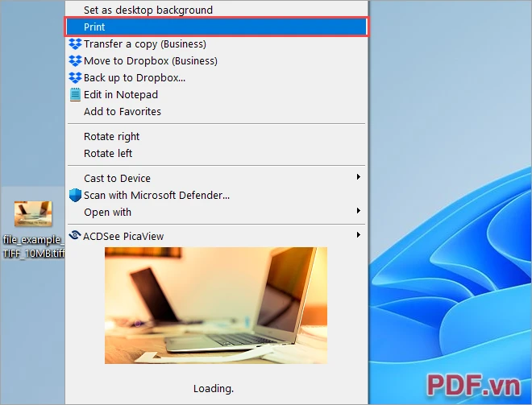Expand Cast to Device submenu arrow

358,177
